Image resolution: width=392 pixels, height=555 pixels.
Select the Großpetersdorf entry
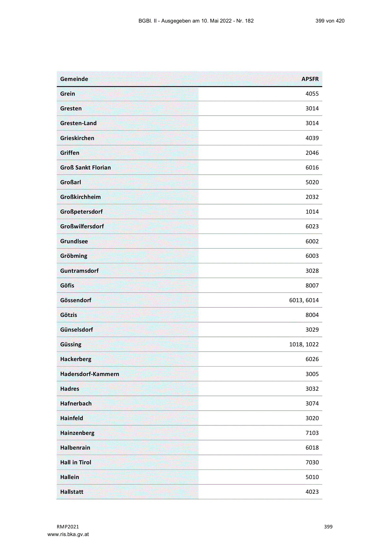pos(81,212)
